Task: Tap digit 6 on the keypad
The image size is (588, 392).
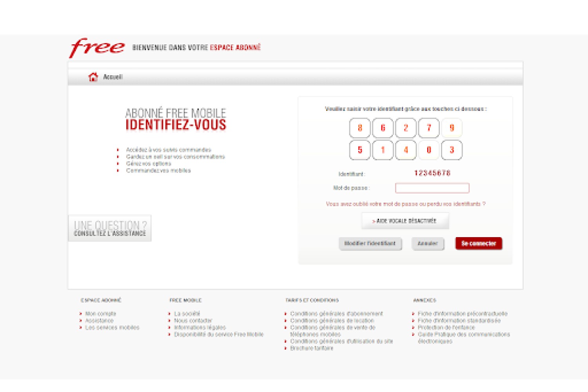Action: [x=383, y=128]
